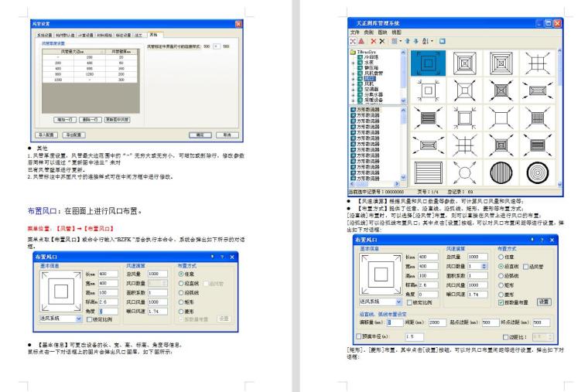Switch to the 计算设置 tab
The image size is (588, 392).
coord(86,35)
